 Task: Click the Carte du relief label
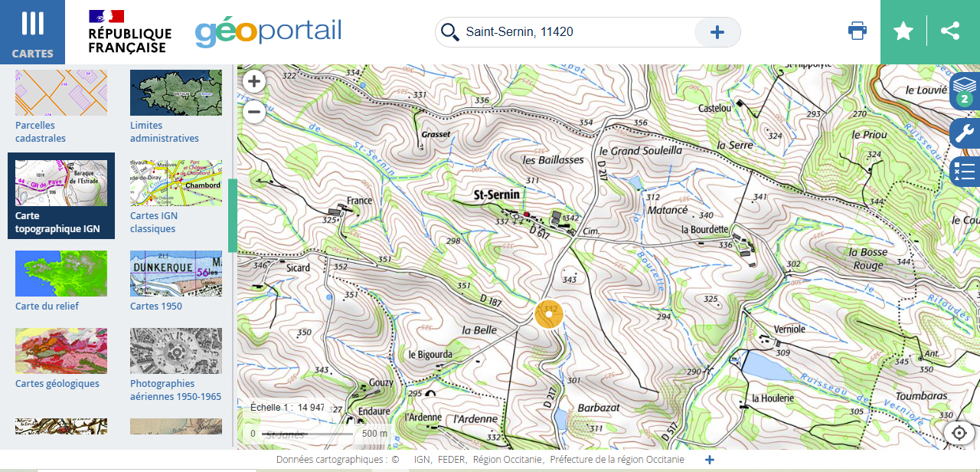47,306
